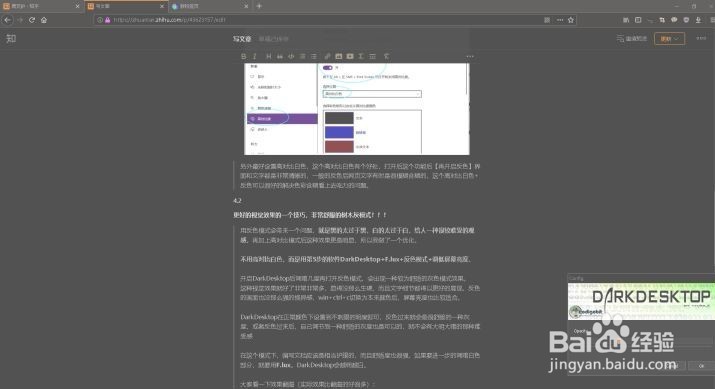Clear formatting with the last toolbar icon
This screenshot has height=389, width=715.
click(x=386, y=56)
